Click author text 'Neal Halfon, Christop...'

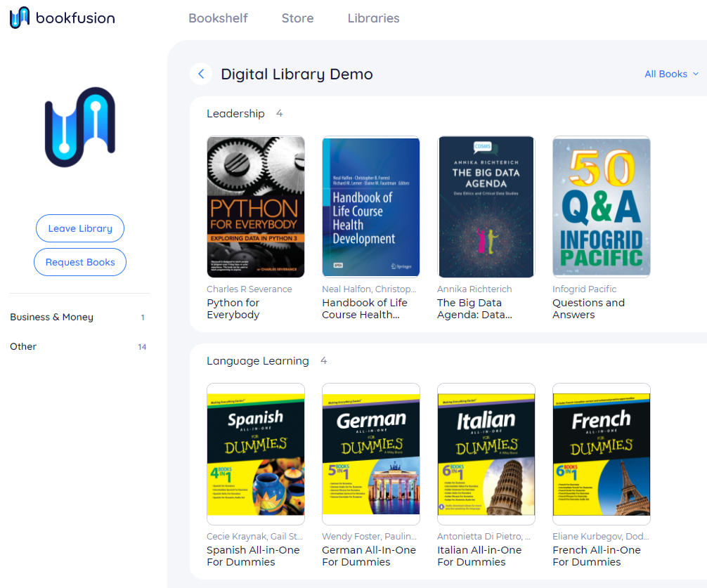[x=369, y=289]
